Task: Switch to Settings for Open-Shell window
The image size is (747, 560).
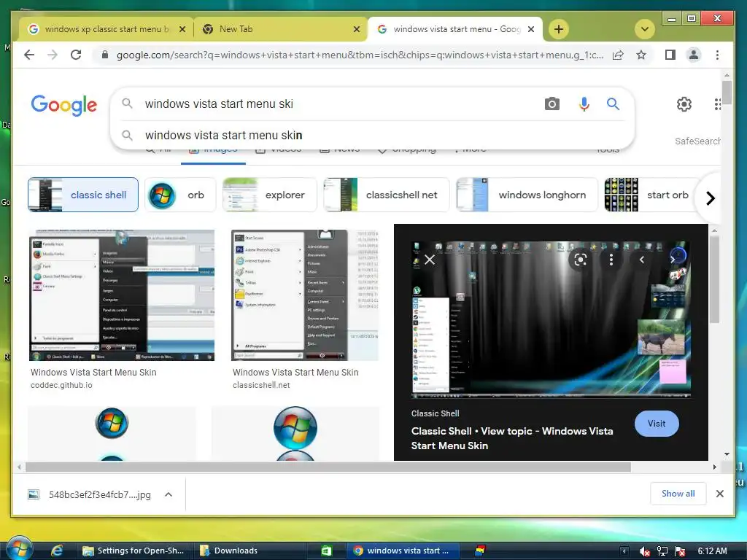Action: point(134,551)
